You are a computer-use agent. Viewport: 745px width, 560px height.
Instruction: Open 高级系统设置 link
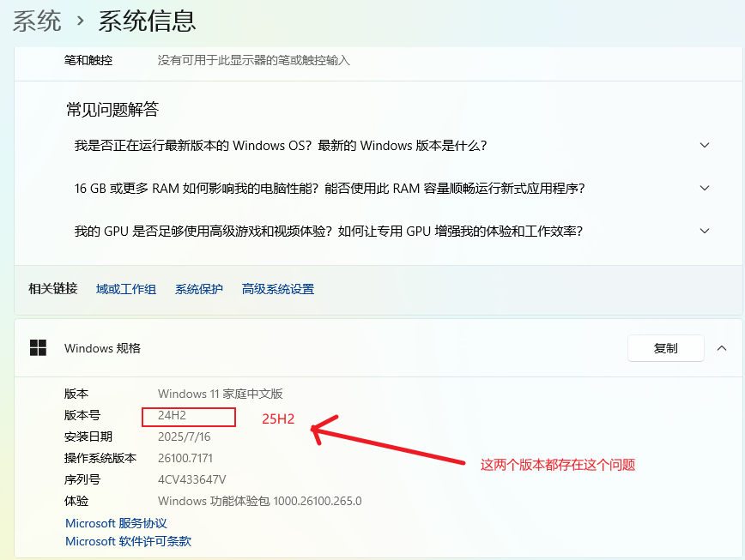[x=278, y=289]
